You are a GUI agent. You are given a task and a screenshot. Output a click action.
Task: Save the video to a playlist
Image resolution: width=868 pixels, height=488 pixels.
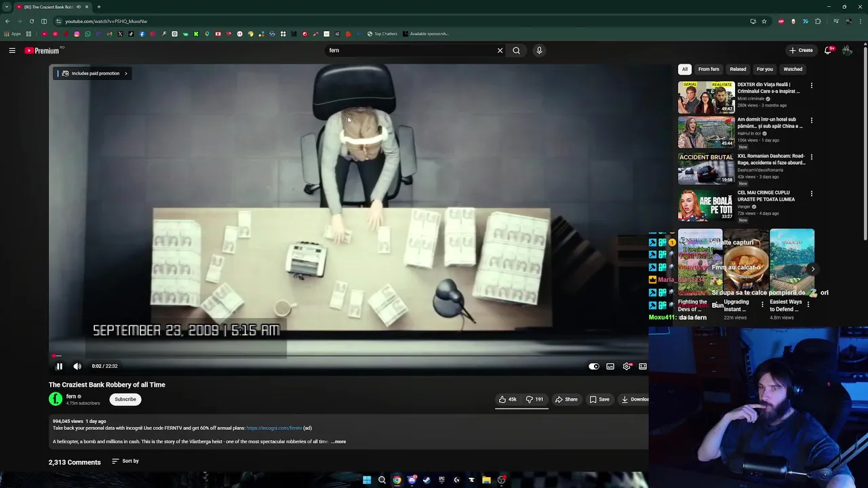click(599, 399)
